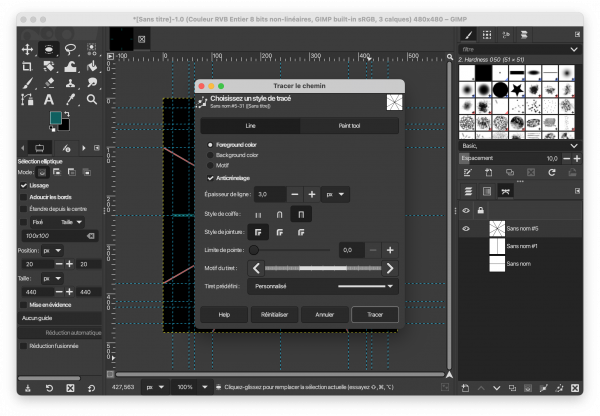Screen dimensions: 600x416
Task: Click square cap style icon
Action: pyautogui.click(x=301, y=214)
